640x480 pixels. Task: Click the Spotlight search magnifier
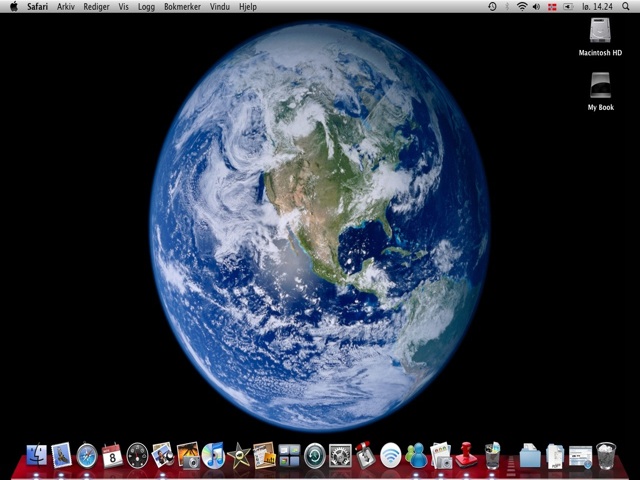coord(627,6)
